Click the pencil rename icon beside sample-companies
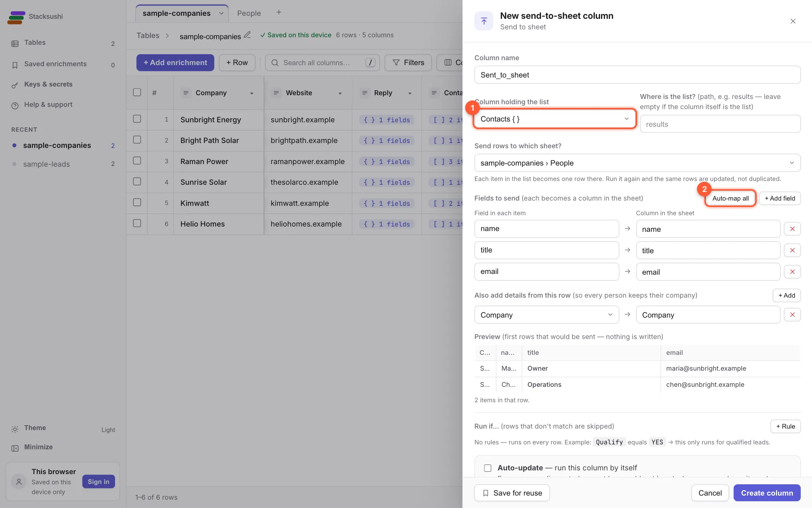 click(247, 35)
